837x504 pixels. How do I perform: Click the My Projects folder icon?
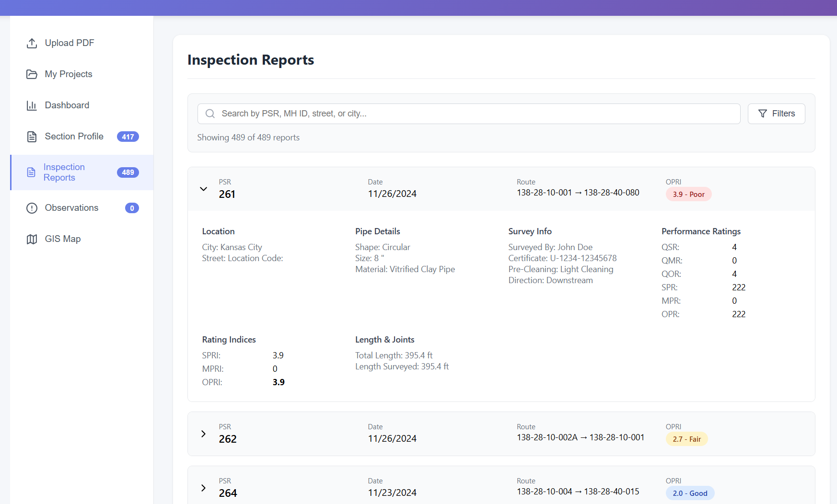(32, 74)
